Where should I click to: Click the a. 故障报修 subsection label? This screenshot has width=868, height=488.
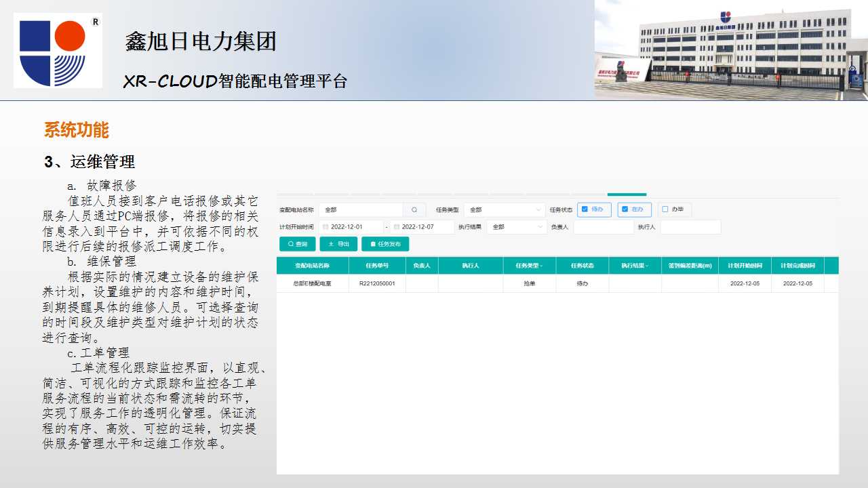click(102, 185)
